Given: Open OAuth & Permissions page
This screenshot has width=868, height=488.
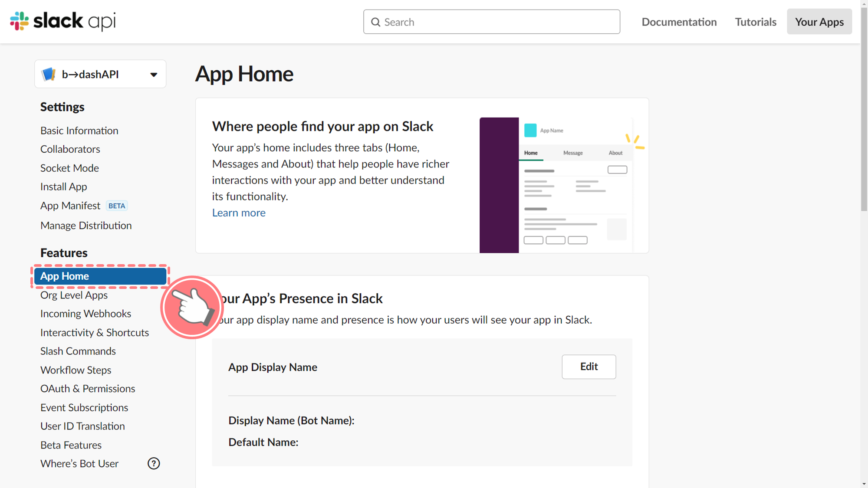Looking at the screenshot, I should coord(88,389).
